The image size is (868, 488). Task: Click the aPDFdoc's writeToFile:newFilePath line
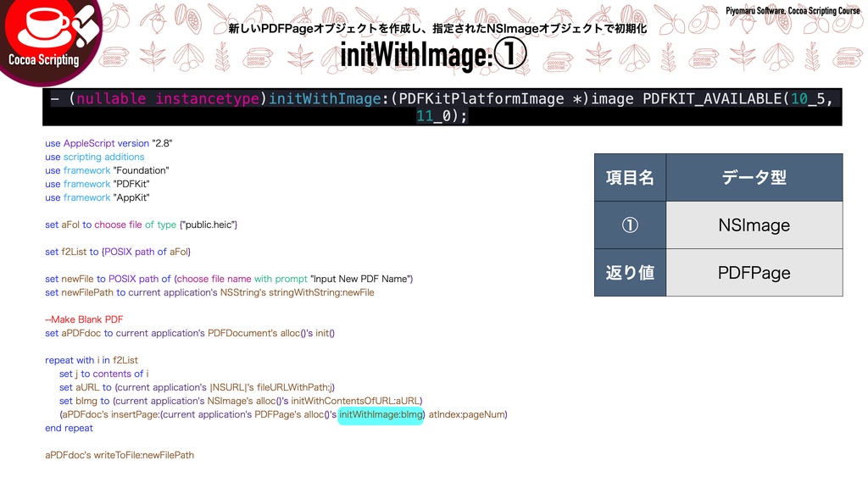pos(119,455)
